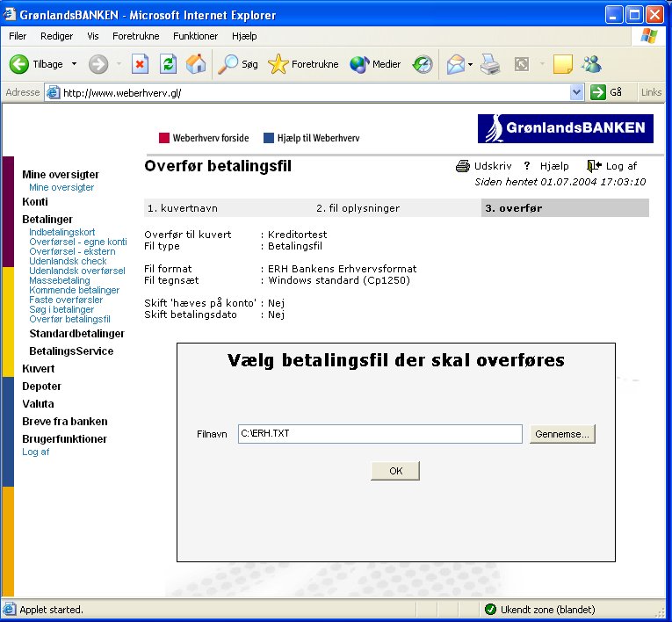The image size is (672, 622).
Task: Click the Links toolbar label
Action: [652, 92]
